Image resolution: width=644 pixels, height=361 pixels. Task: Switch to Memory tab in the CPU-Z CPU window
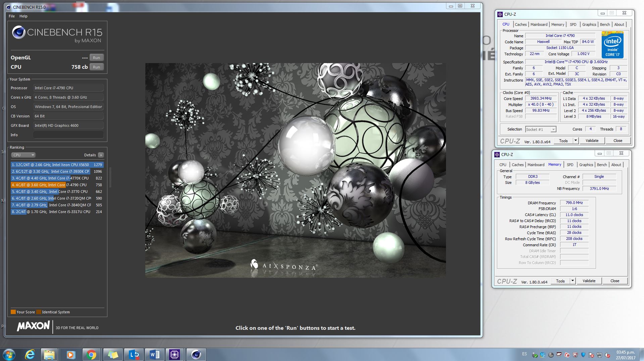coord(558,24)
